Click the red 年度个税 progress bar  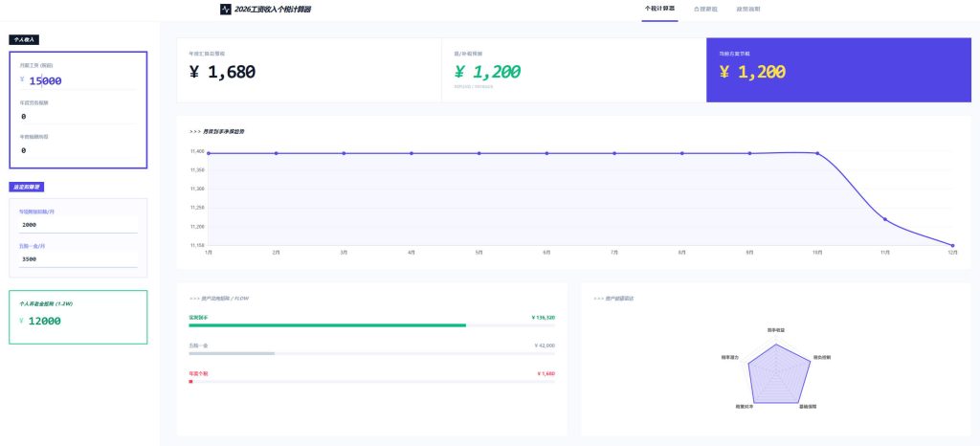click(x=191, y=381)
